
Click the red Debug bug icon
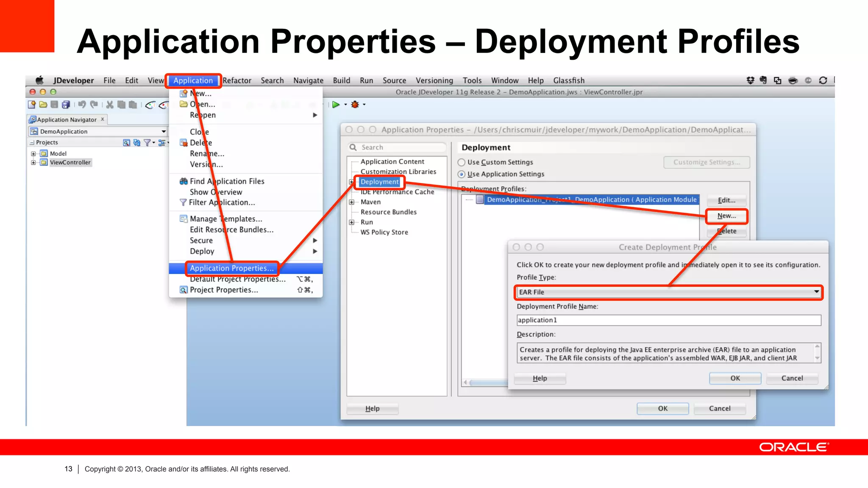pos(355,105)
